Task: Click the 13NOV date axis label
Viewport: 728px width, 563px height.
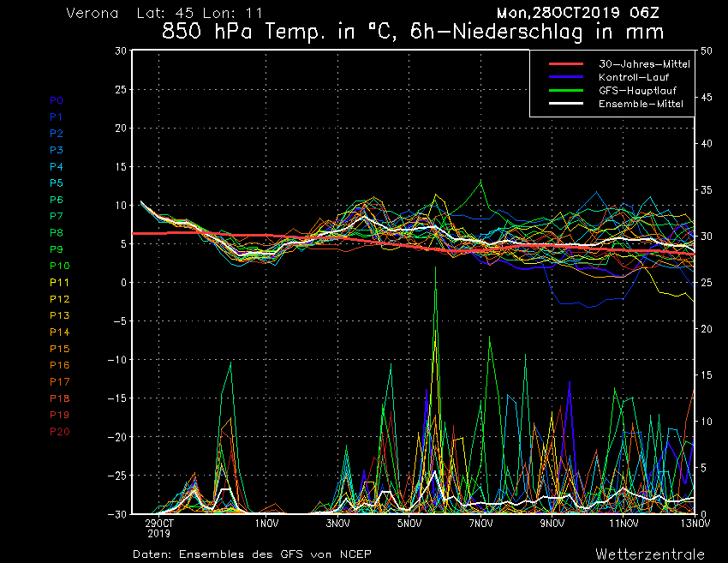Action: 695,524
